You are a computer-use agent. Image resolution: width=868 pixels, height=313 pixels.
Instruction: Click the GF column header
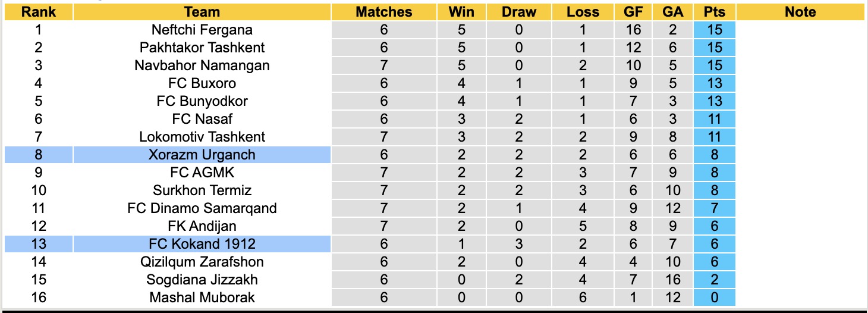[x=633, y=12]
